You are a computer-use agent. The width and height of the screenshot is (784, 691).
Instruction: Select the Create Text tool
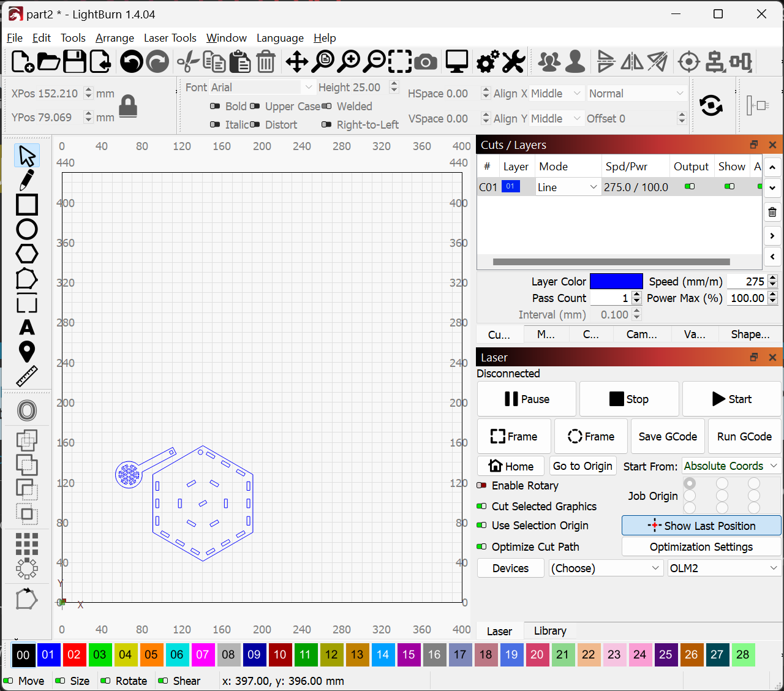[27, 327]
